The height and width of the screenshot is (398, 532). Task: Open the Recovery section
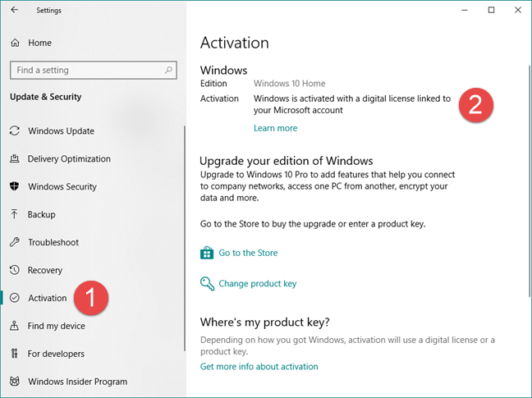pyautogui.click(x=45, y=270)
